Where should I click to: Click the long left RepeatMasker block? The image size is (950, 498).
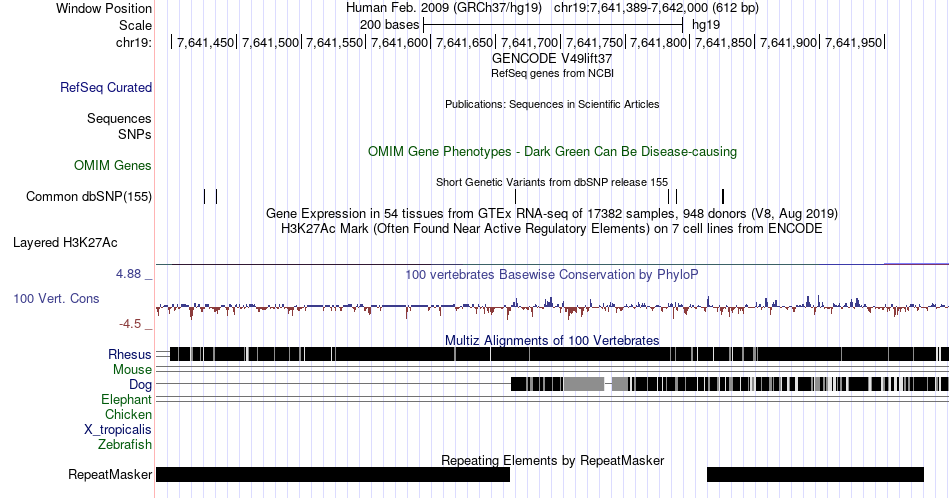pyautogui.click(x=333, y=474)
